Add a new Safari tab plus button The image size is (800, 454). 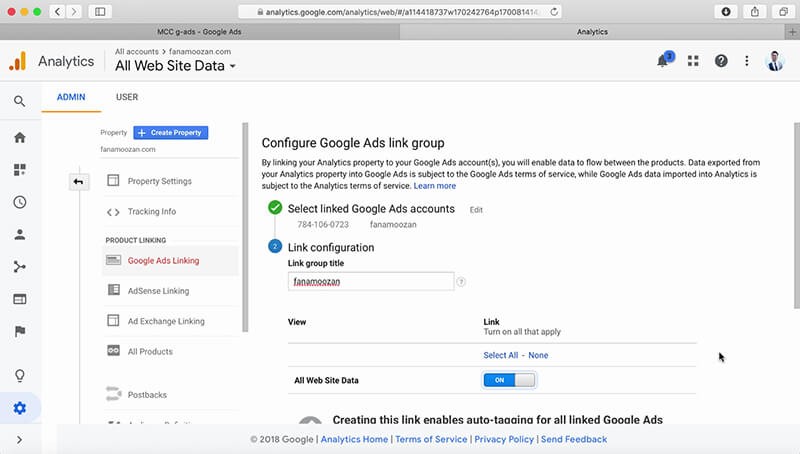click(792, 32)
